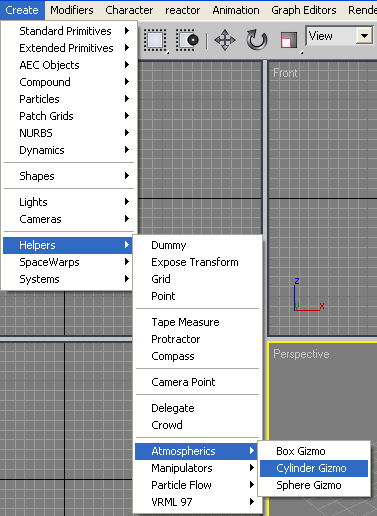Open the Animation menu

click(x=236, y=10)
